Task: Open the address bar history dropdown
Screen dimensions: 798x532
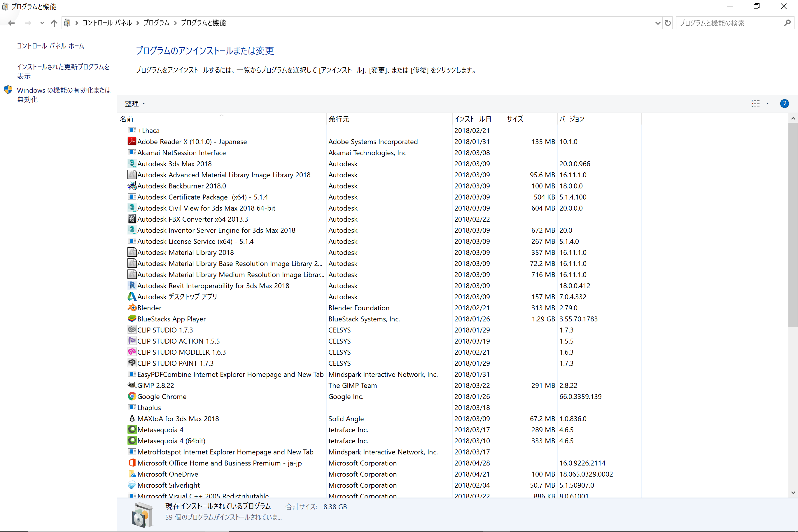Action: click(657, 23)
